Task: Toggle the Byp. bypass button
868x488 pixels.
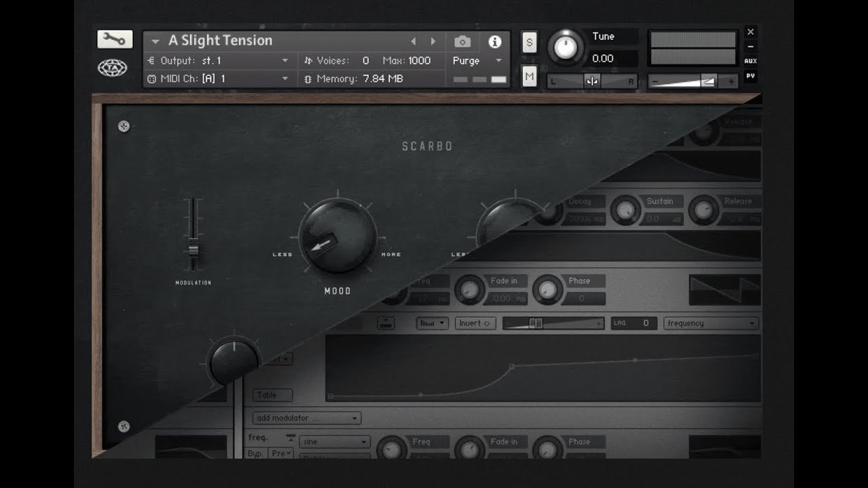Action: coord(258,453)
